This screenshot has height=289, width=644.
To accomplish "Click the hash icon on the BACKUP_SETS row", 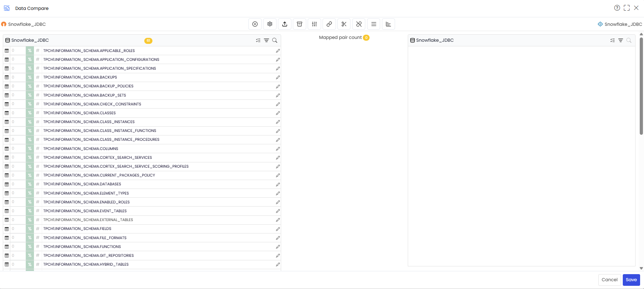I will click(37, 95).
